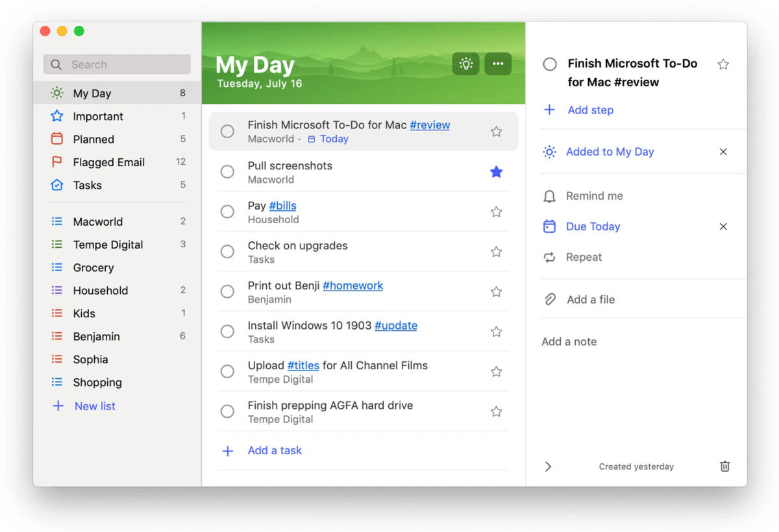Star the Pay #bills task
The width and height of the screenshot is (779, 532).
click(x=496, y=212)
